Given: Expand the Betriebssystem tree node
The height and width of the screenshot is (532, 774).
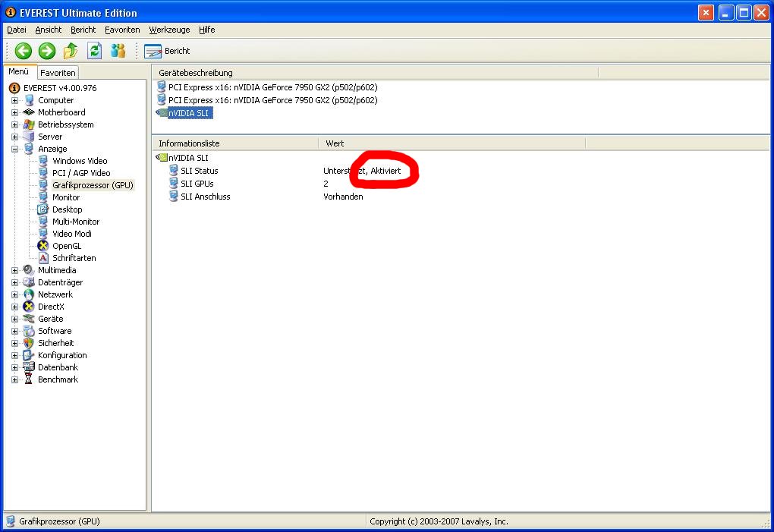Looking at the screenshot, I should (15, 125).
